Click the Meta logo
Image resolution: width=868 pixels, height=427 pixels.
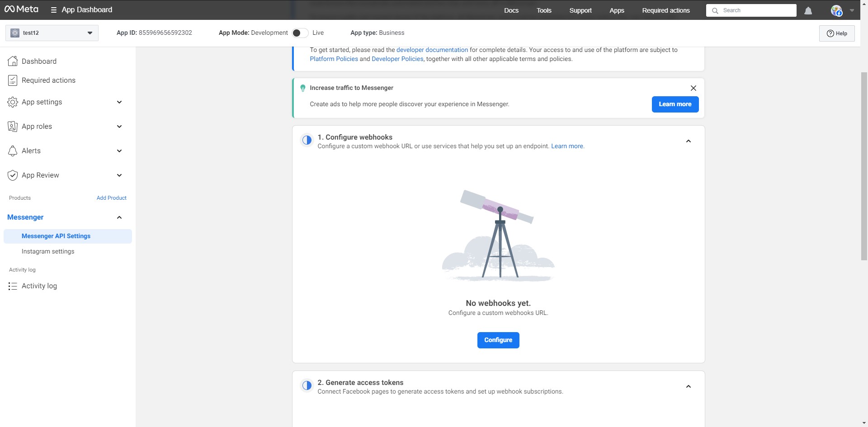click(x=21, y=9)
